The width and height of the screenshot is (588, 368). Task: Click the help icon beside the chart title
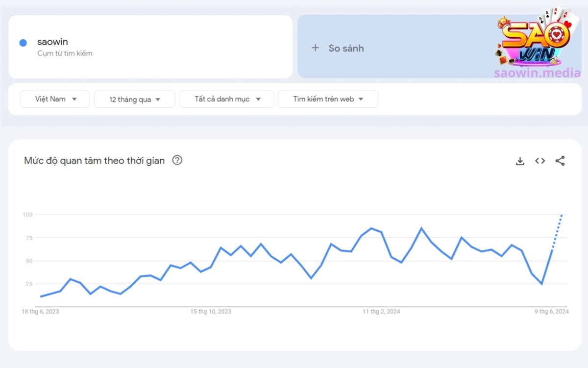pyautogui.click(x=177, y=160)
